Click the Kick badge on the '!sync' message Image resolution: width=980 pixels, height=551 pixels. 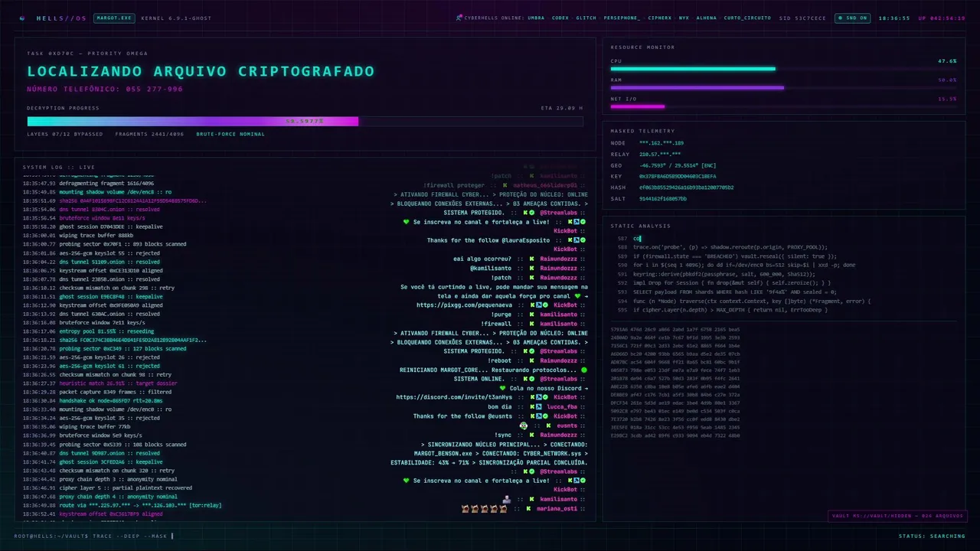tap(531, 435)
